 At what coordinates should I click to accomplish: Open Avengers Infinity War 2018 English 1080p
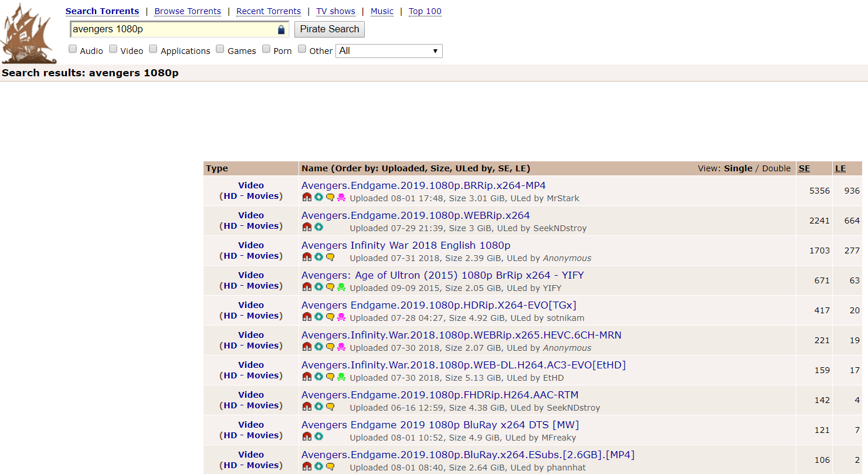tap(406, 245)
